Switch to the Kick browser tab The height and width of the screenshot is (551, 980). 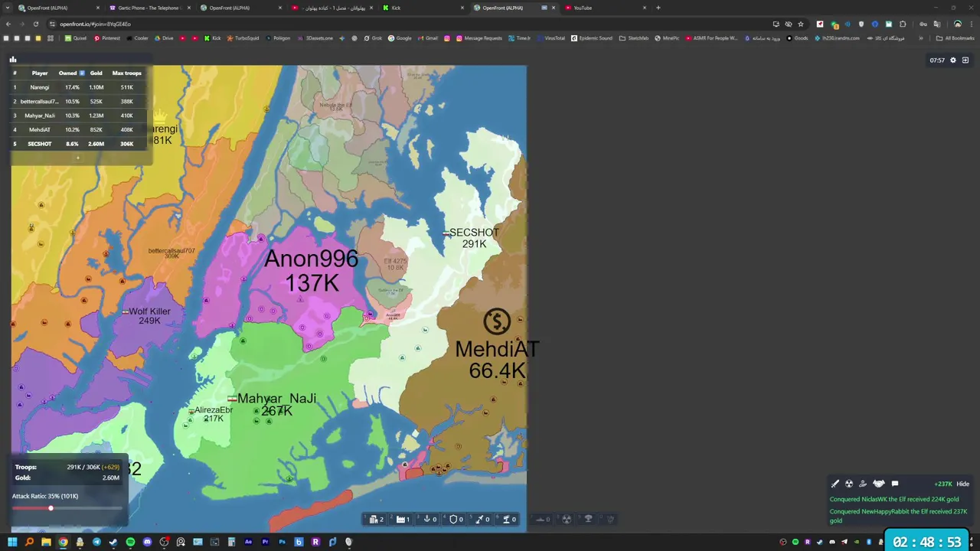click(x=423, y=8)
